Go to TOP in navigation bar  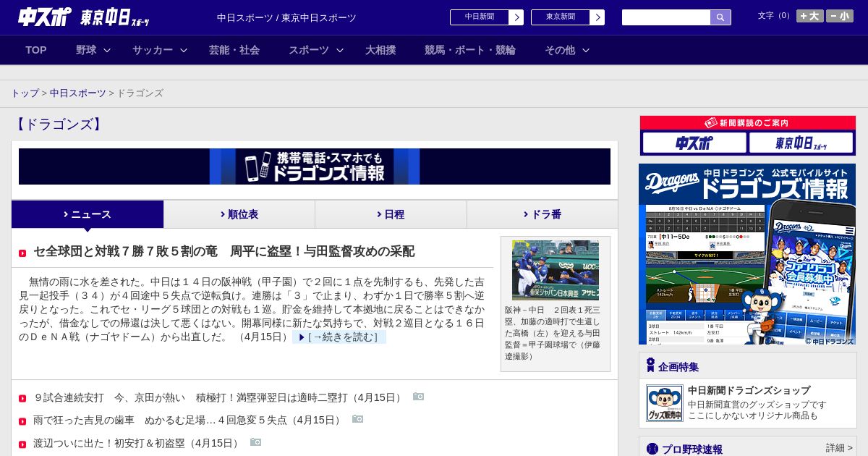point(36,50)
